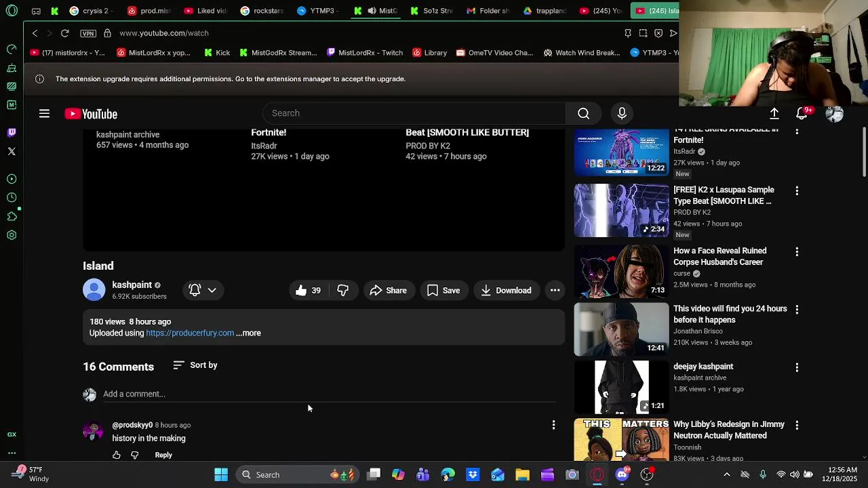Share the Island video
The height and width of the screenshot is (488, 868).
click(389, 290)
